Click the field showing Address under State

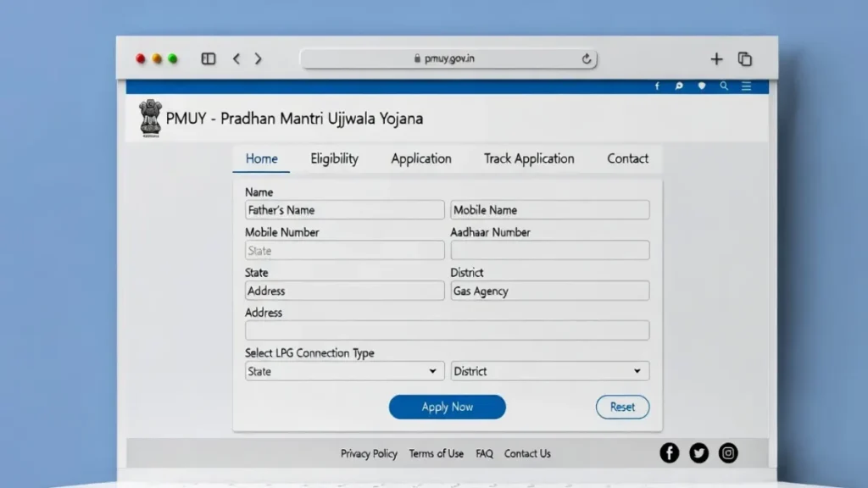[x=344, y=291]
